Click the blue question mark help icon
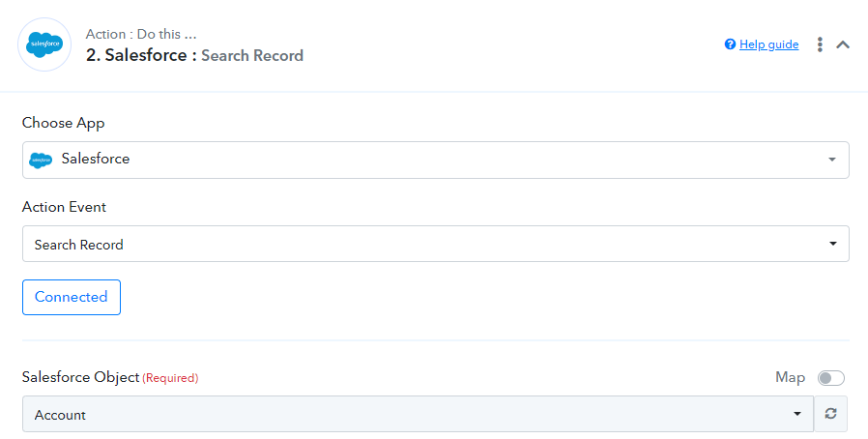Screen dimensions: 868x439 coord(730,44)
